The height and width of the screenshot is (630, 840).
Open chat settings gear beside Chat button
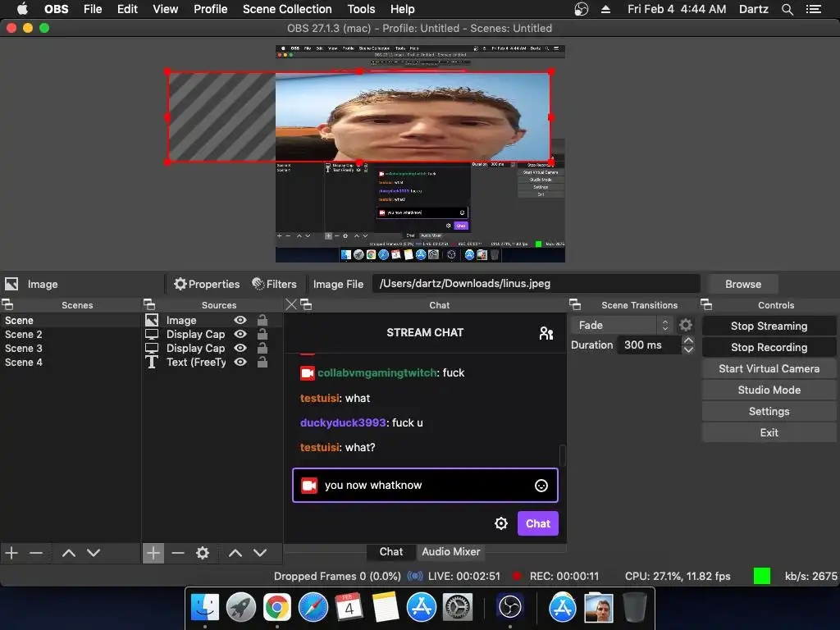pyautogui.click(x=501, y=523)
